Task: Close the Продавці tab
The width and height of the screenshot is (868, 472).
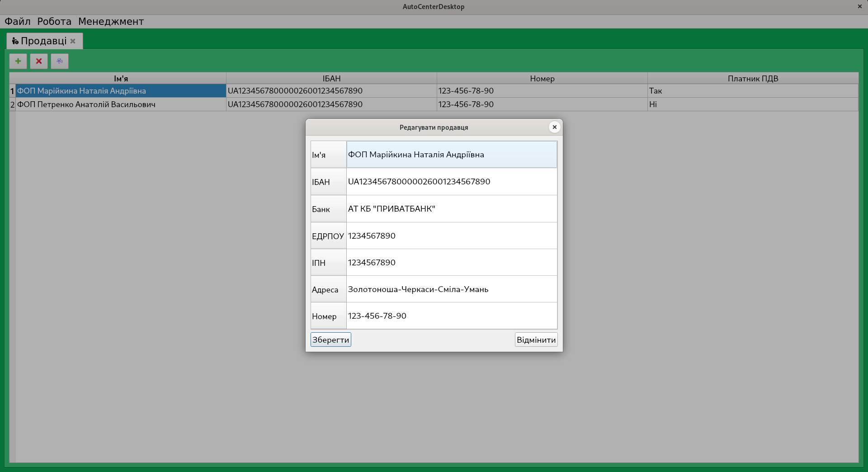Action: (x=73, y=41)
